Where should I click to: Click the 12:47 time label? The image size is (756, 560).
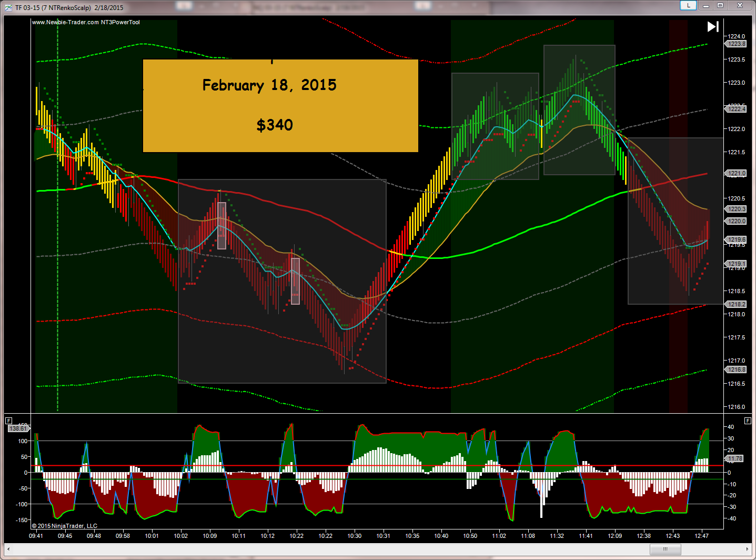(x=701, y=536)
